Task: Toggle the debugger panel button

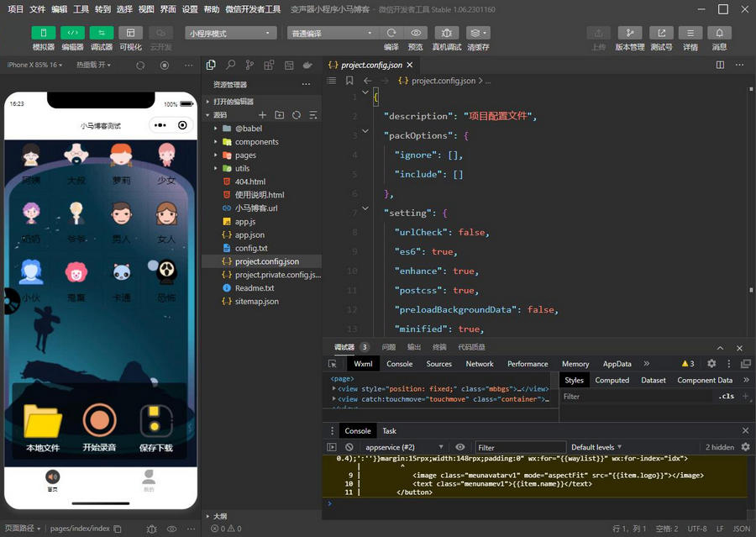Action: pyautogui.click(x=102, y=33)
